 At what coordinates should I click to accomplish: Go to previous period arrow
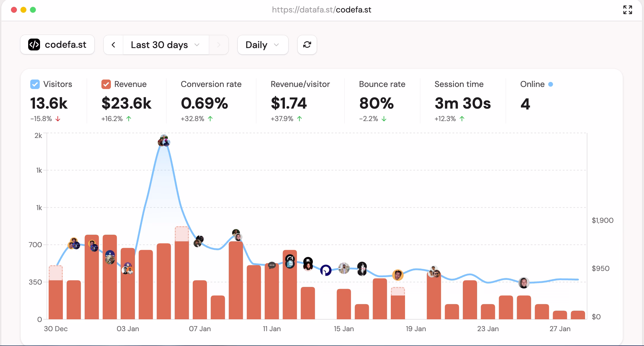point(113,45)
